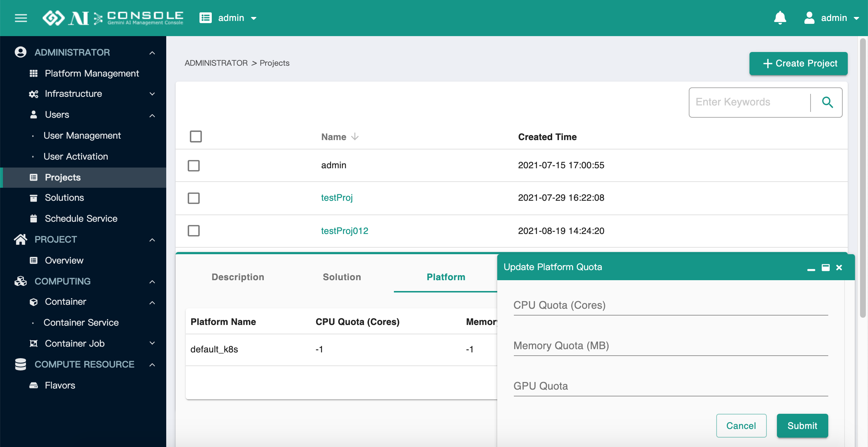The height and width of the screenshot is (447, 868).
Task: Click the PROJECT home icon
Action: 21,239
